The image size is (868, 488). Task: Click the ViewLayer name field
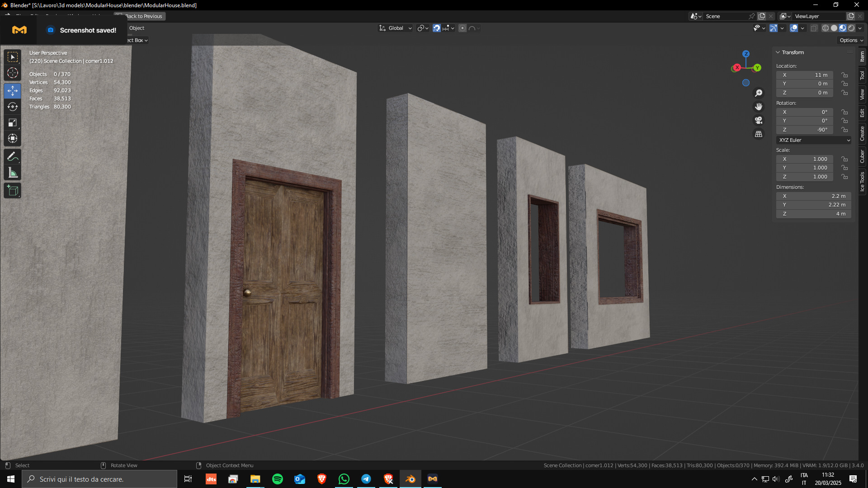coord(818,16)
